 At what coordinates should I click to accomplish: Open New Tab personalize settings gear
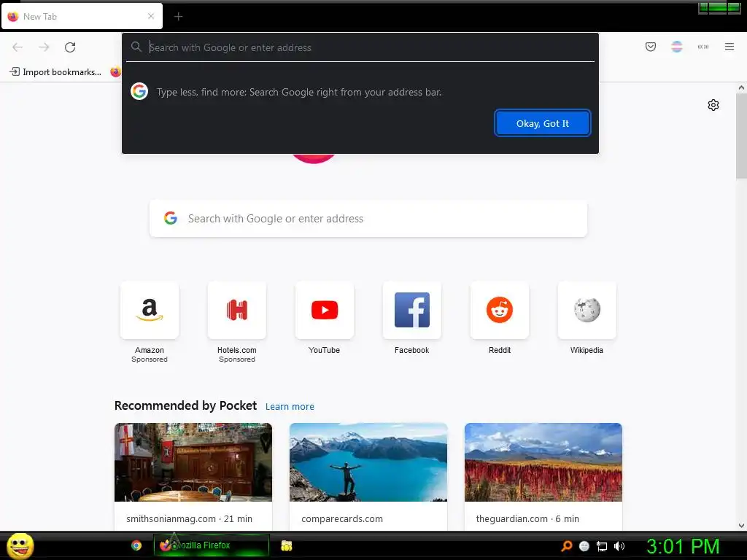713,105
